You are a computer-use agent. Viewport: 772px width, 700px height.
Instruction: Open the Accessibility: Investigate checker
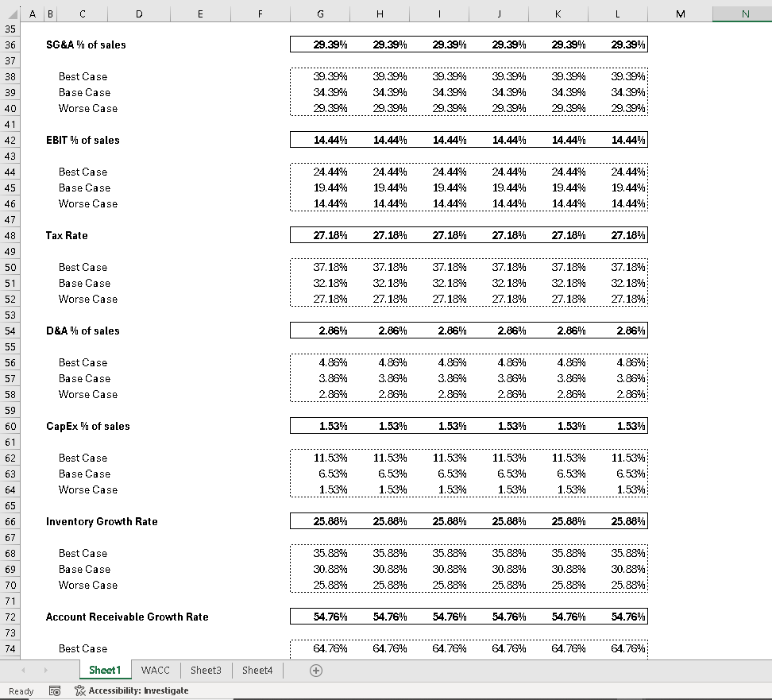click(x=132, y=690)
